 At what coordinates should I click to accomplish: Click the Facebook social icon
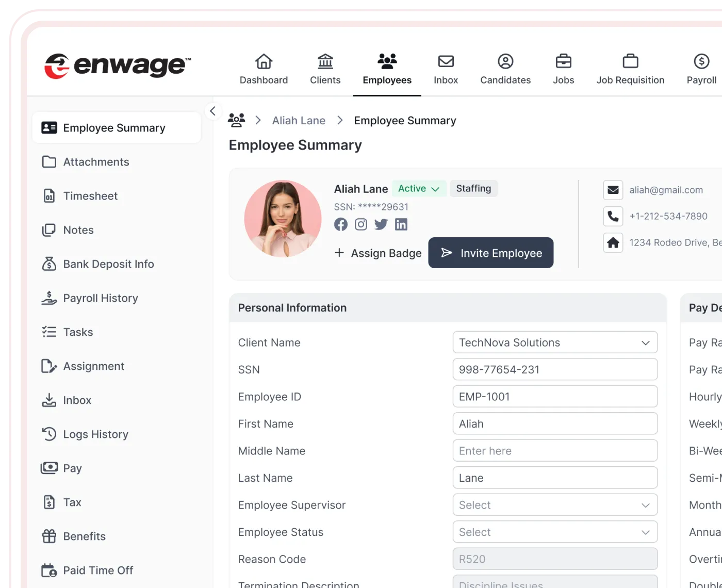[x=340, y=224]
